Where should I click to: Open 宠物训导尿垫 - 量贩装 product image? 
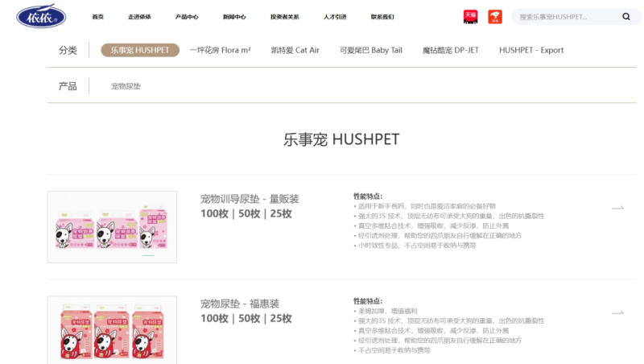click(112, 227)
